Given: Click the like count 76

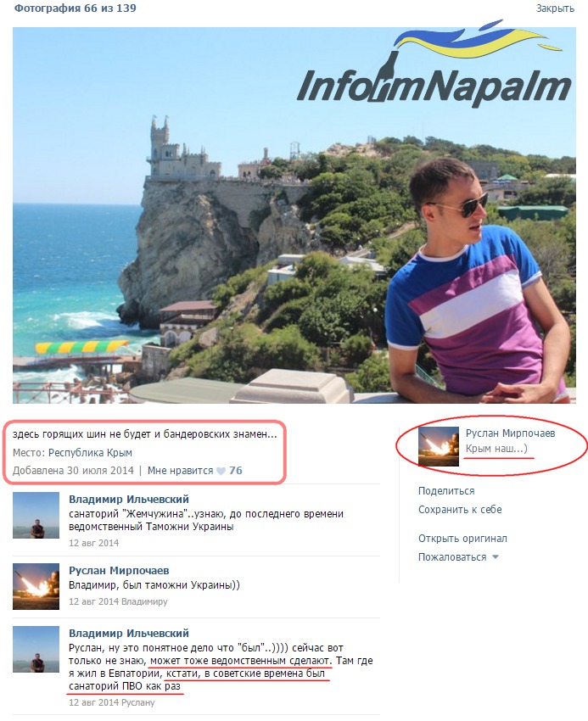Looking at the screenshot, I should coord(236,471).
